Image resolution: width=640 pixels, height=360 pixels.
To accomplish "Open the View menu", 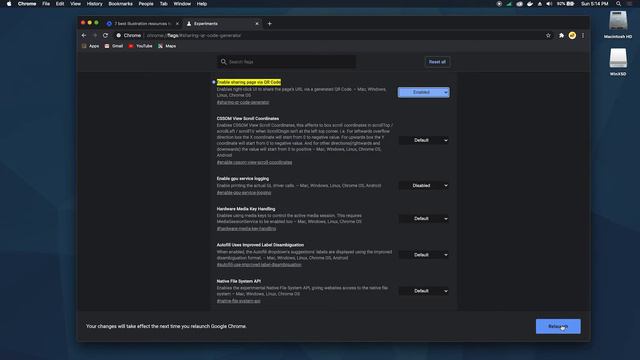I will 76,4.
